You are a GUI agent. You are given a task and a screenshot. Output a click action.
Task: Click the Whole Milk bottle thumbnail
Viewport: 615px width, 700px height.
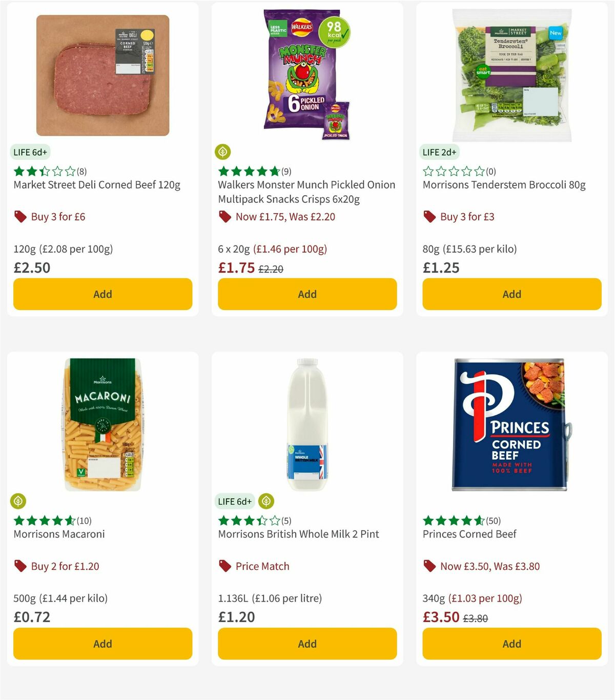(x=306, y=425)
